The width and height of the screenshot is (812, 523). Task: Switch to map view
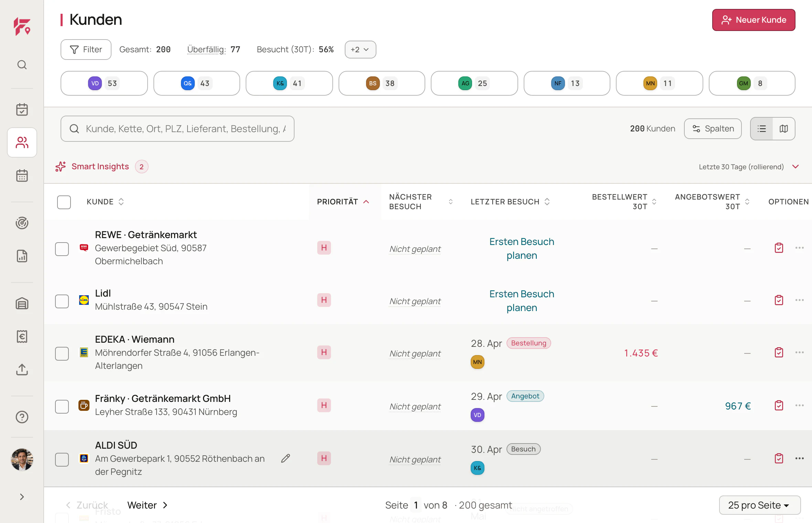784,129
